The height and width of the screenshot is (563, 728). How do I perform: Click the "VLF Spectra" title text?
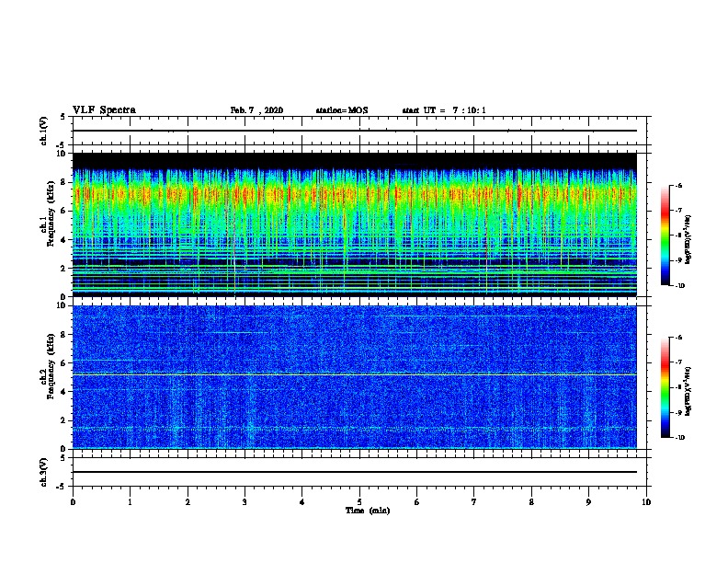pyautogui.click(x=104, y=110)
